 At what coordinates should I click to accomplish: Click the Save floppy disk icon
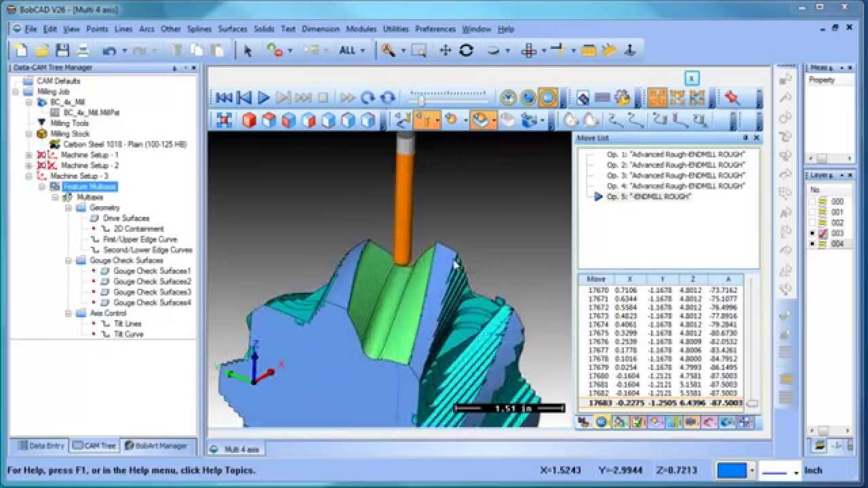click(62, 50)
